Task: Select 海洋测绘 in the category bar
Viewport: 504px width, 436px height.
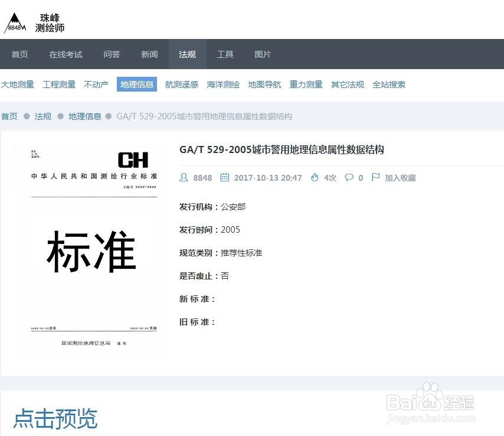Action: 222,84
